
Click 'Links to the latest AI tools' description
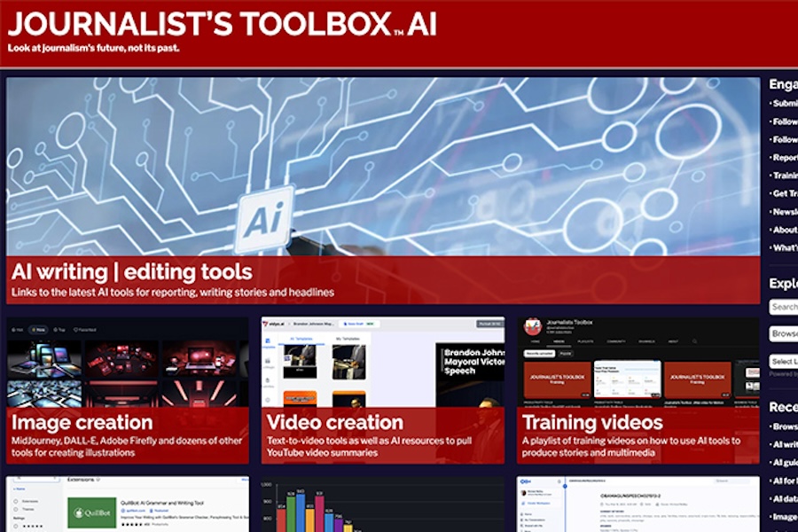(x=173, y=293)
